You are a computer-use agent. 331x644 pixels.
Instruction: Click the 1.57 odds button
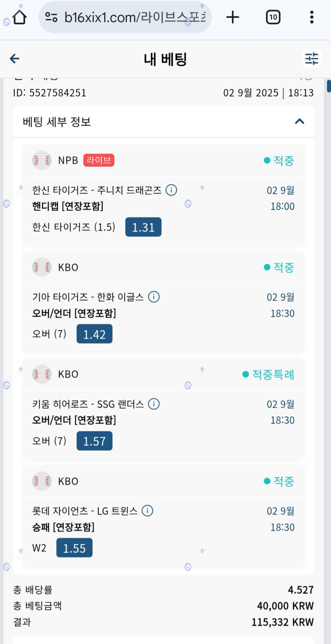point(94,441)
